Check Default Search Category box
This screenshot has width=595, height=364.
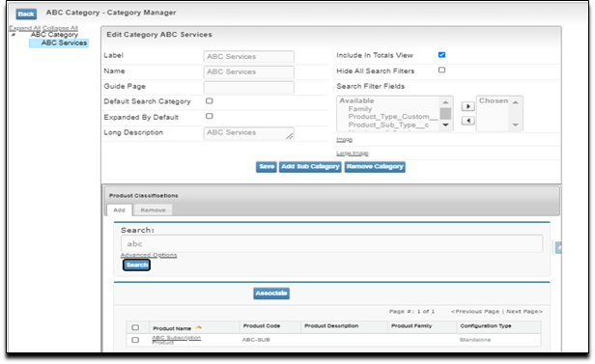tap(209, 100)
